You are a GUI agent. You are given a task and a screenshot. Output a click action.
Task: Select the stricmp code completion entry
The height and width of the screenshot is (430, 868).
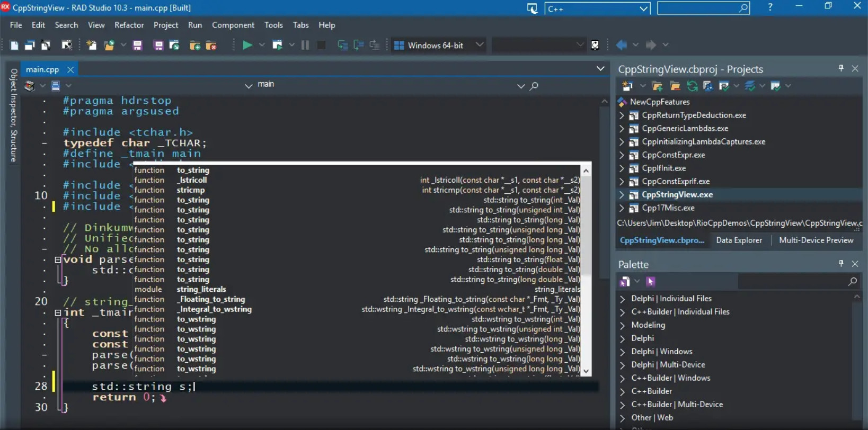357,190
